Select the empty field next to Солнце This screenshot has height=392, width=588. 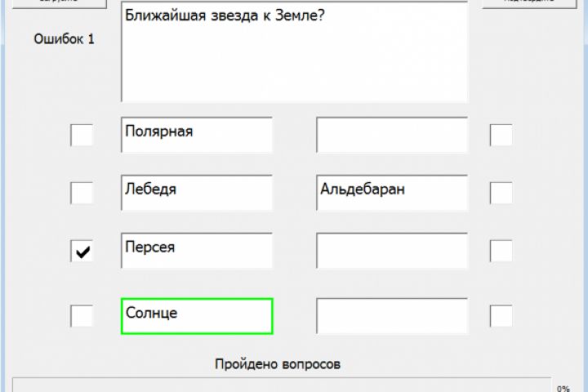pyautogui.click(x=392, y=316)
